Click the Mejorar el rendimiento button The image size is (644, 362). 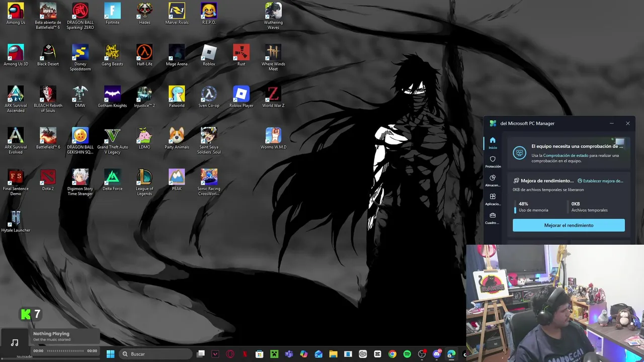(569, 225)
